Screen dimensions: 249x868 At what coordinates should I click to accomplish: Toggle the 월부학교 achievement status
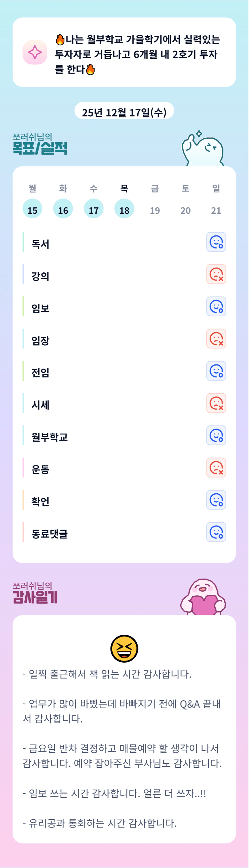click(216, 435)
